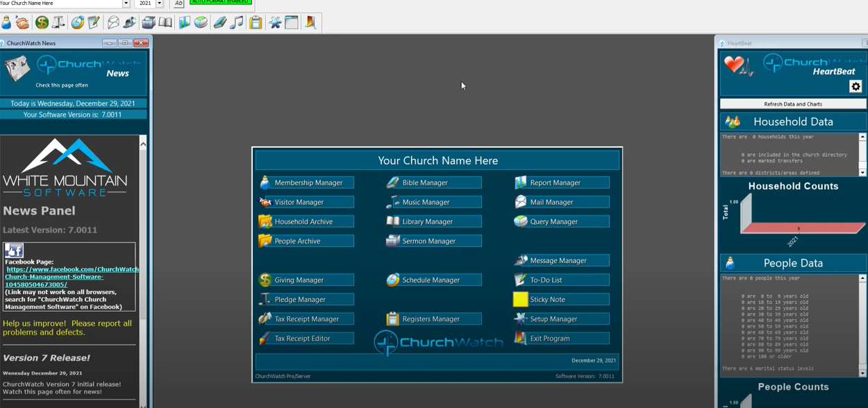Open the 2021 year dropdown
Screen dimensions: 868x408
[160, 3]
